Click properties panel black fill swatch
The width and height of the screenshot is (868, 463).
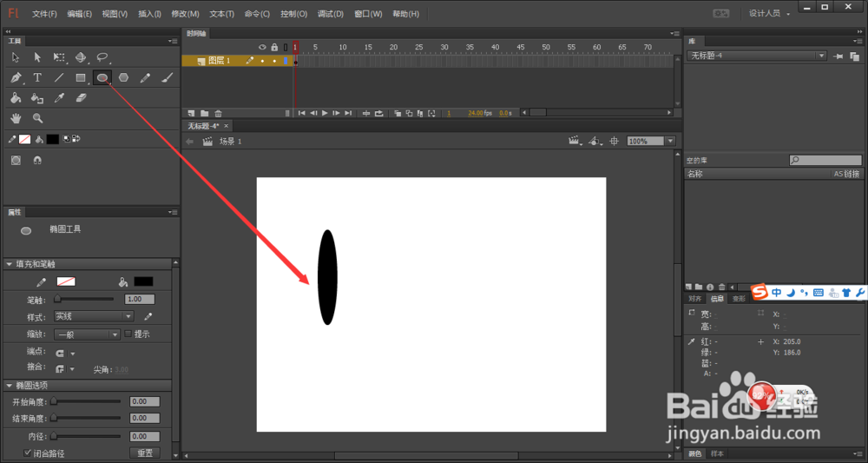(x=143, y=282)
